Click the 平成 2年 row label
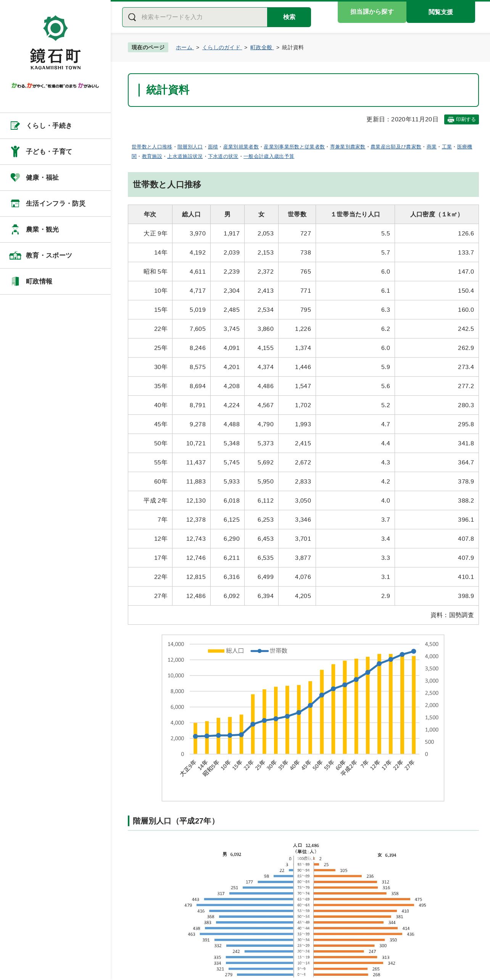The height and width of the screenshot is (980, 490). (x=155, y=501)
